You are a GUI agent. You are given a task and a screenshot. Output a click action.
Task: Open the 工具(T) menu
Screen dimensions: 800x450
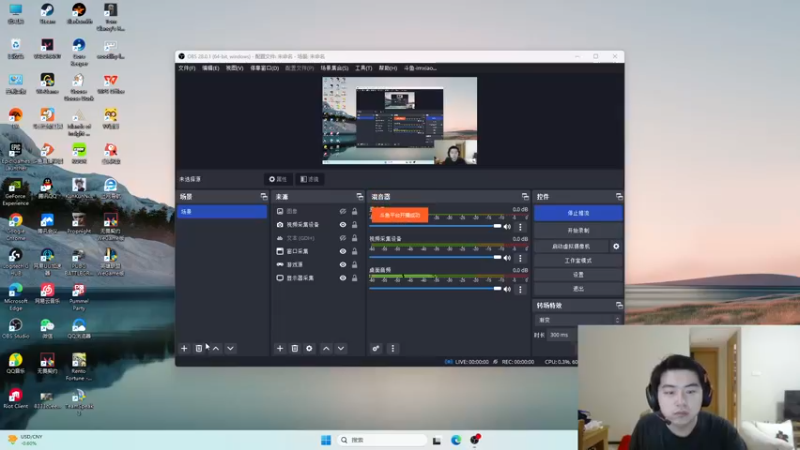click(x=363, y=68)
